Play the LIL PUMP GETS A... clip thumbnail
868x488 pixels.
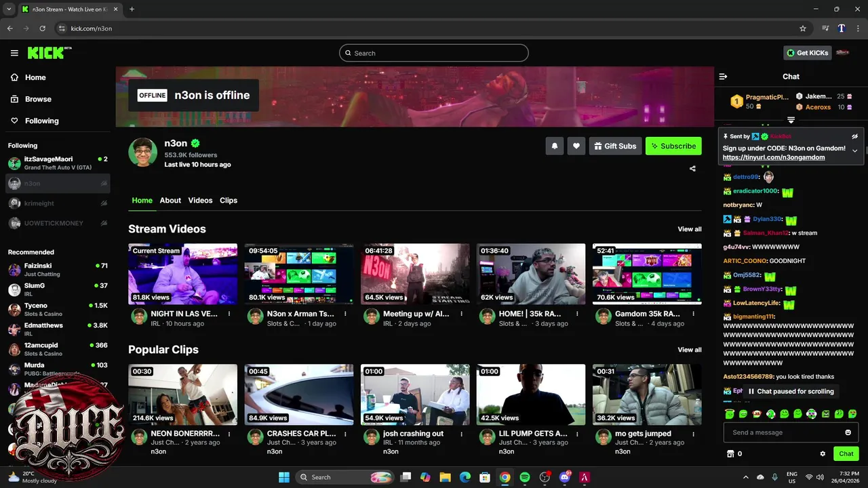point(531,394)
